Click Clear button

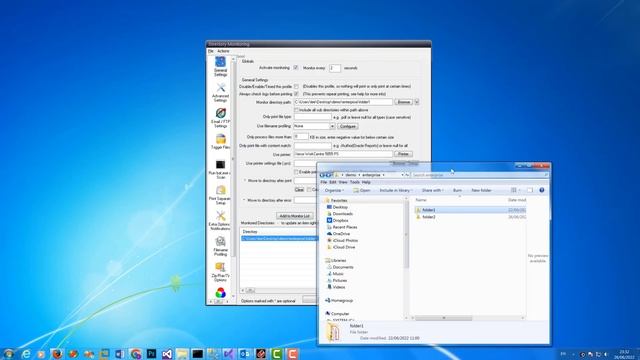(x=299, y=190)
